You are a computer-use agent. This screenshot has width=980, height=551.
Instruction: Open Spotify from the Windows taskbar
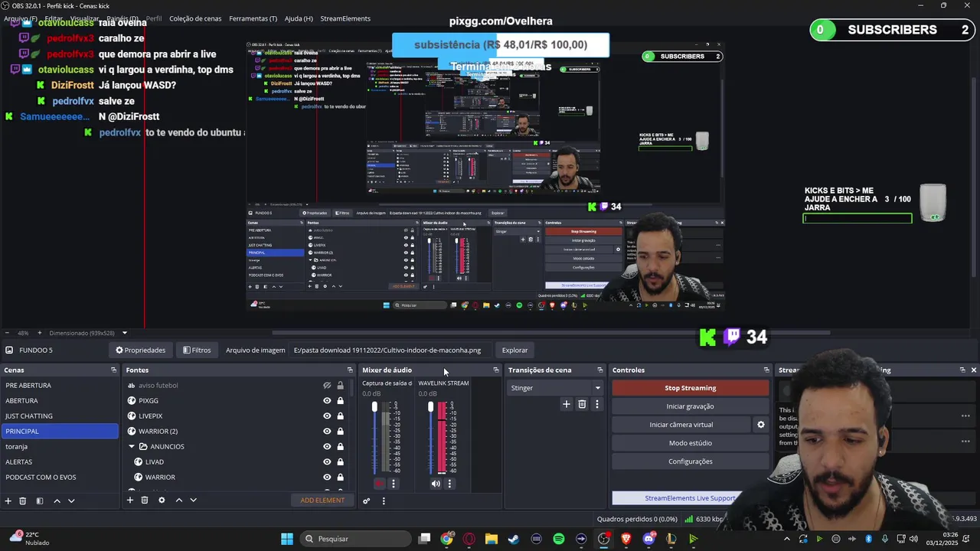pos(559,539)
